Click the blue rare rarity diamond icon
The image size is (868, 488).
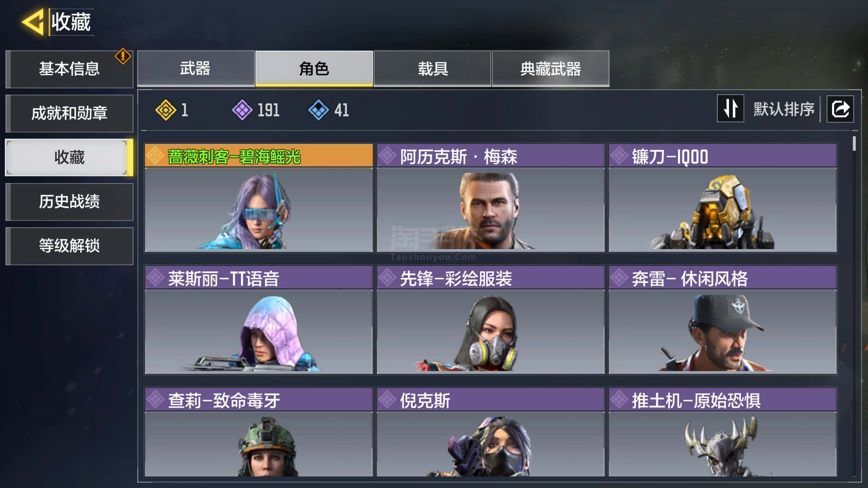pyautogui.click(x=318, y=110)
